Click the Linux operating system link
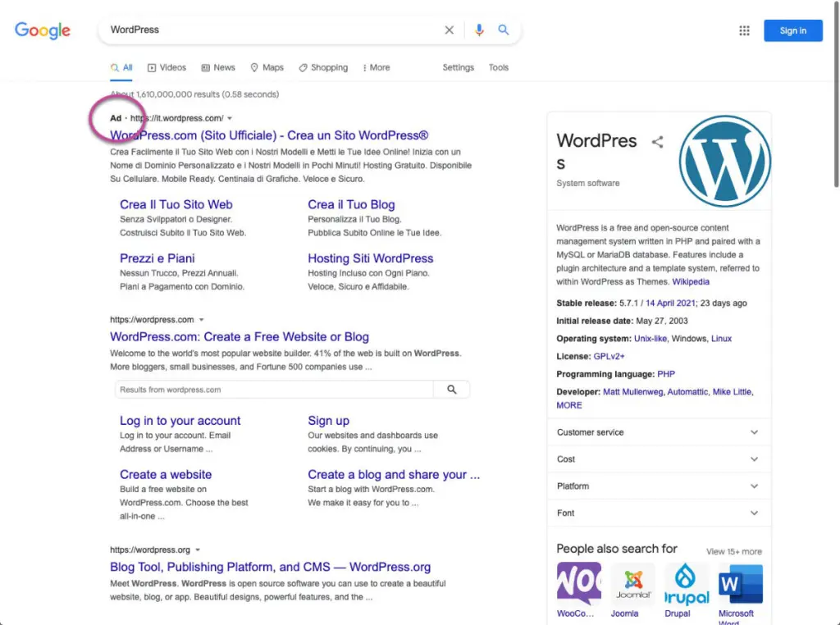Image resolution: width=840 pixels, height=625 pixels. 721,339
